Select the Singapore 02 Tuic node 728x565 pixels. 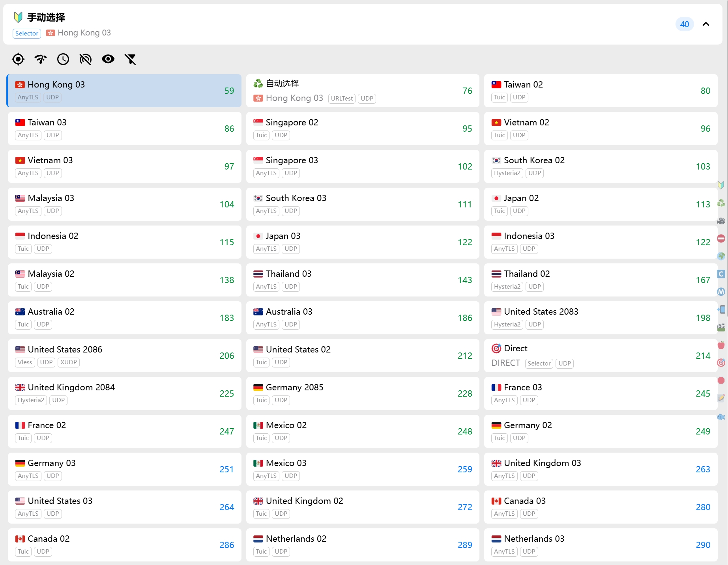tap(362, 129)
